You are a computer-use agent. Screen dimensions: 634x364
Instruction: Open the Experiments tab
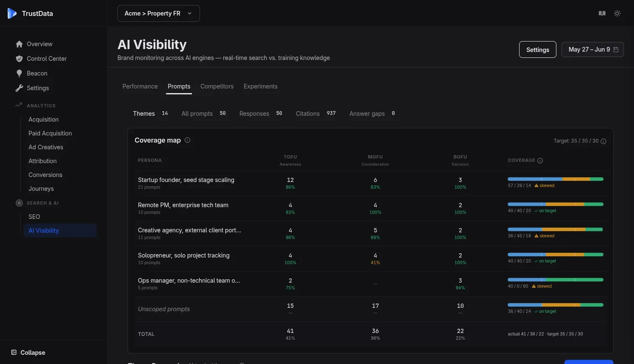pyautogui.click(x=260, y=86)
